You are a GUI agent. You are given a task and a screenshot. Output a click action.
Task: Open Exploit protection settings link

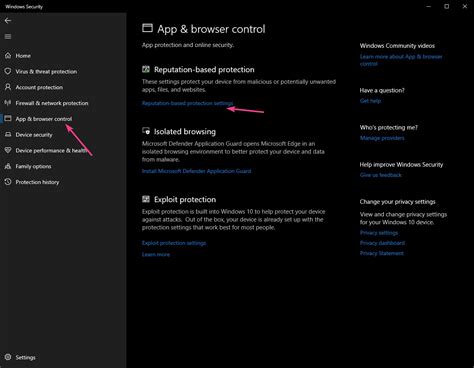click(x=174, y=243)
